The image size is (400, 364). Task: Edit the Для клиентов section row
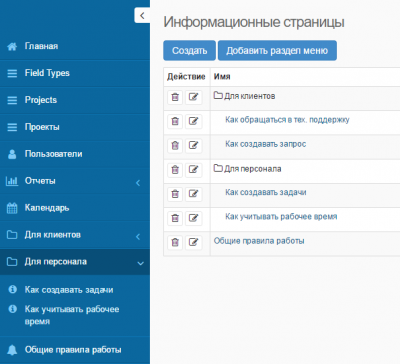[194, 97]
